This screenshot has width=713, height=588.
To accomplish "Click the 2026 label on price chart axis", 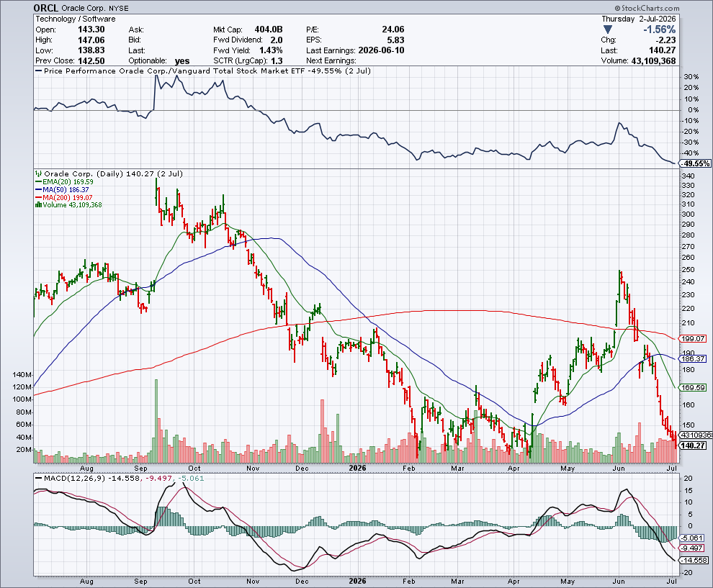I will point(357,468).
